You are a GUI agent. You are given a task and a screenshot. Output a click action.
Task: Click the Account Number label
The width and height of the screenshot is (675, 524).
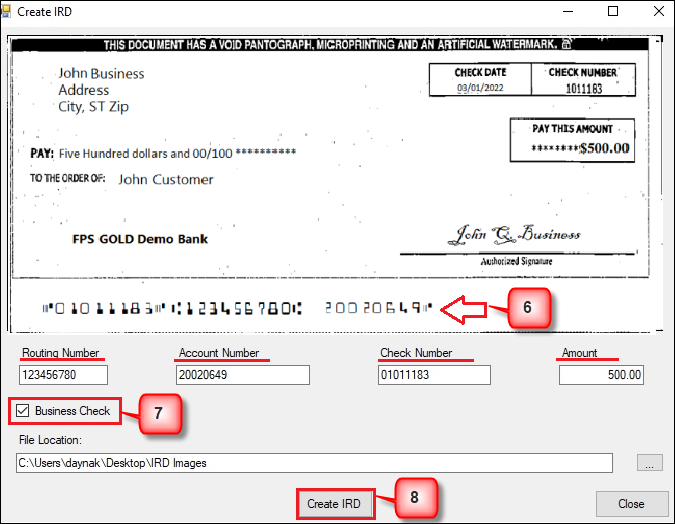point(219,353)
